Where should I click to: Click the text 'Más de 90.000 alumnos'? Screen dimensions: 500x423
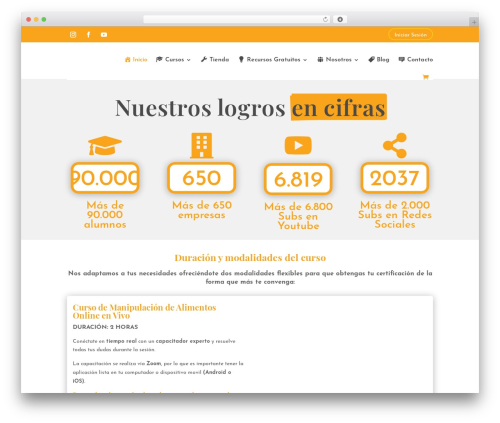tap(105, 215)
